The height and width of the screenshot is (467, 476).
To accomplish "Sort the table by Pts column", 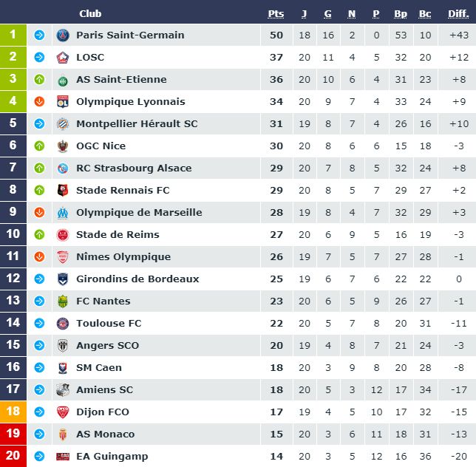I will 276,14.
